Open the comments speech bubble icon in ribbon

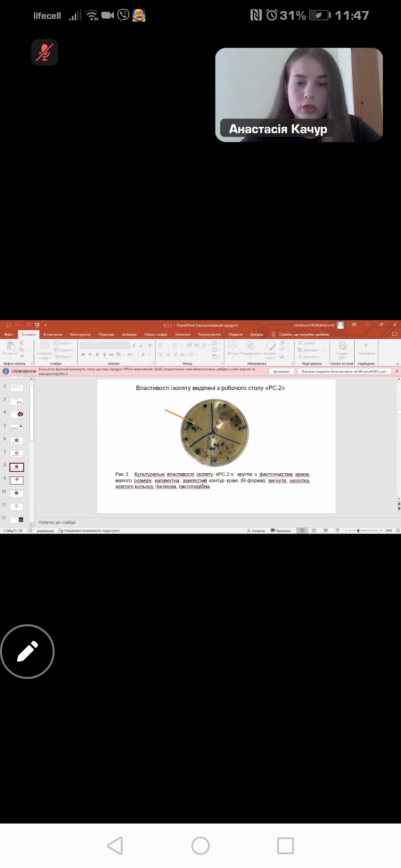tap(394, 334)
